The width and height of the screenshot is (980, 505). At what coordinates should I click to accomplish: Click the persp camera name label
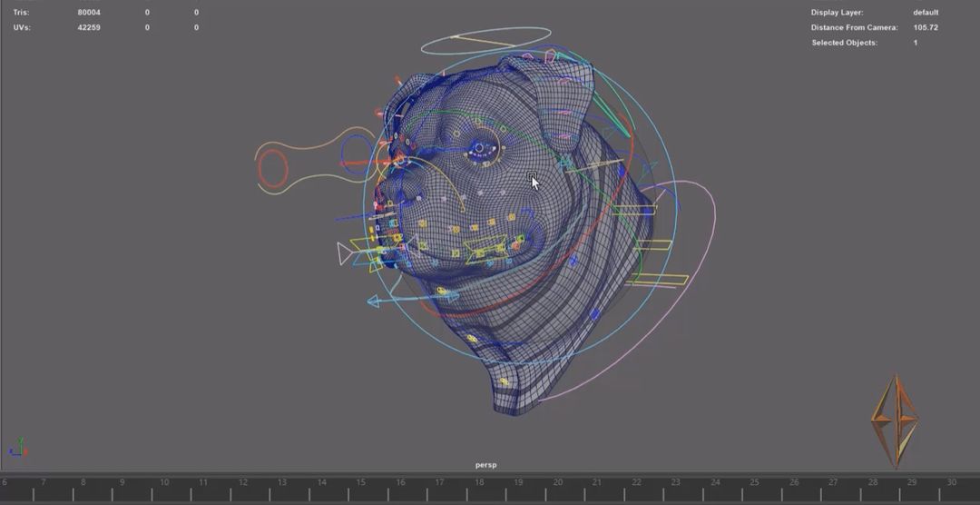pyautogui.click(x=485, y=465)
